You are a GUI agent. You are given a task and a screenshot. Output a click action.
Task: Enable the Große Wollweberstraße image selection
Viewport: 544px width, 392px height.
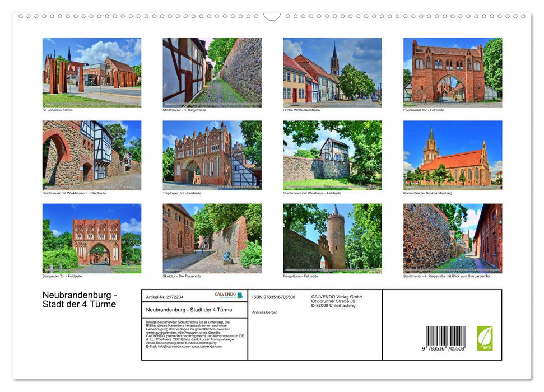[332, 72]
